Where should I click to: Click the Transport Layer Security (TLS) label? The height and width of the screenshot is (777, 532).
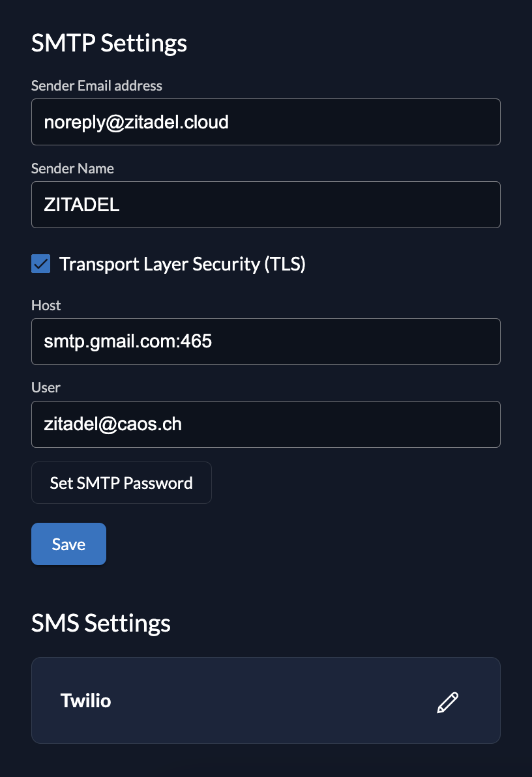182,264
